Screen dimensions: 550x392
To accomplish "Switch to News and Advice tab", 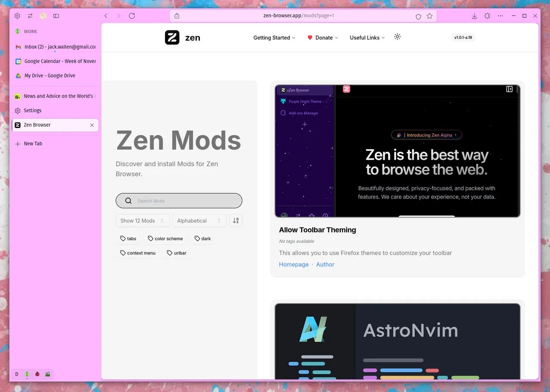I will coord(55,96).
